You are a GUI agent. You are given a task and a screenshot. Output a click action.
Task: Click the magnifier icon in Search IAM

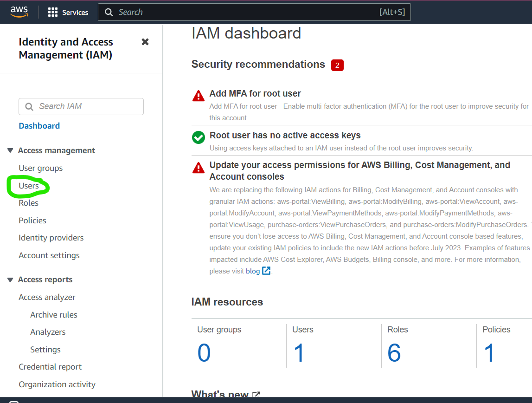coord(29,107)
